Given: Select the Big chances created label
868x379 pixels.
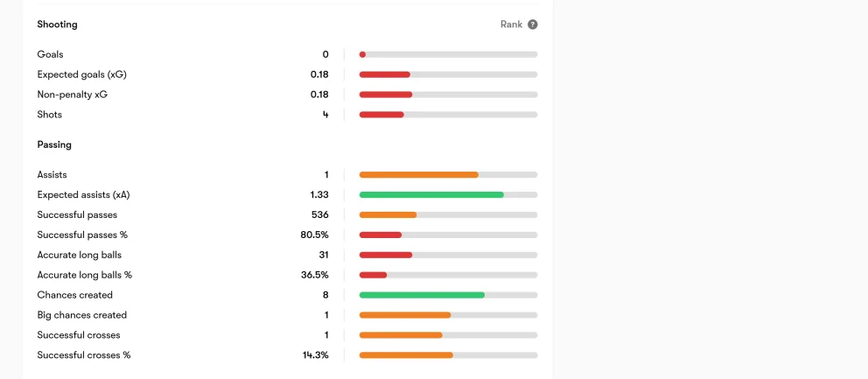Looking at the screenshot, I should coord(82,315).
